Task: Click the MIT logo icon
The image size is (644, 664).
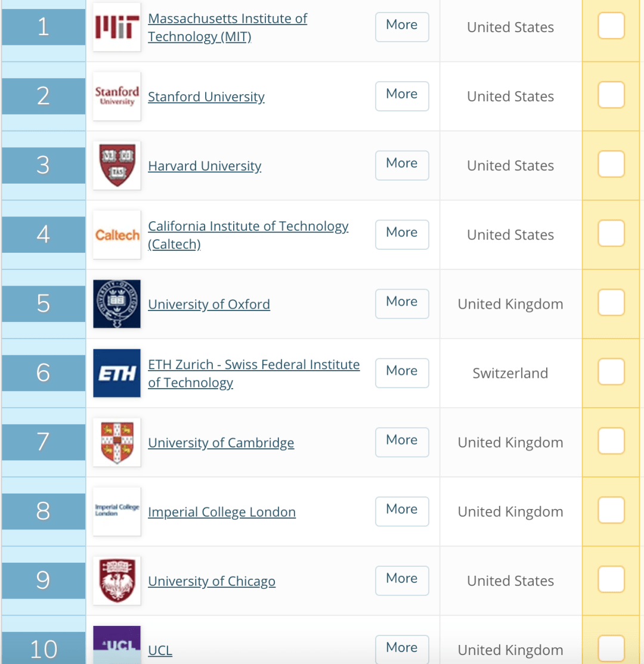Action: tap(117, 27)
